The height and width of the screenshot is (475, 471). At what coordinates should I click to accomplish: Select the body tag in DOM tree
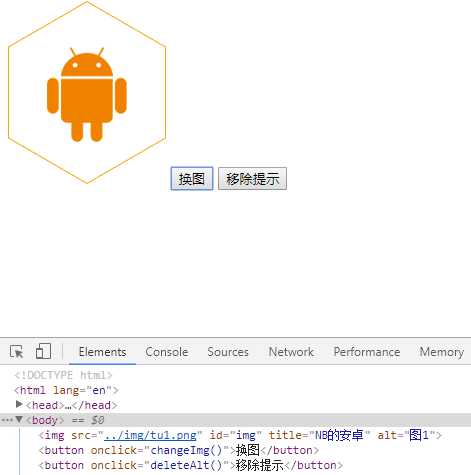pyautogui.click(x=45, y=420)
